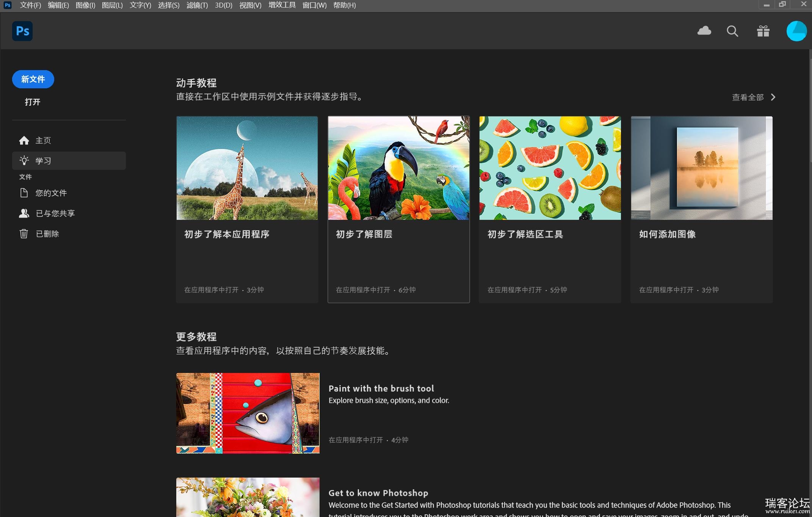This screenshot has height=517, width=812.
Task: Open the 窗口(W) menu
Action: point(314,5)
